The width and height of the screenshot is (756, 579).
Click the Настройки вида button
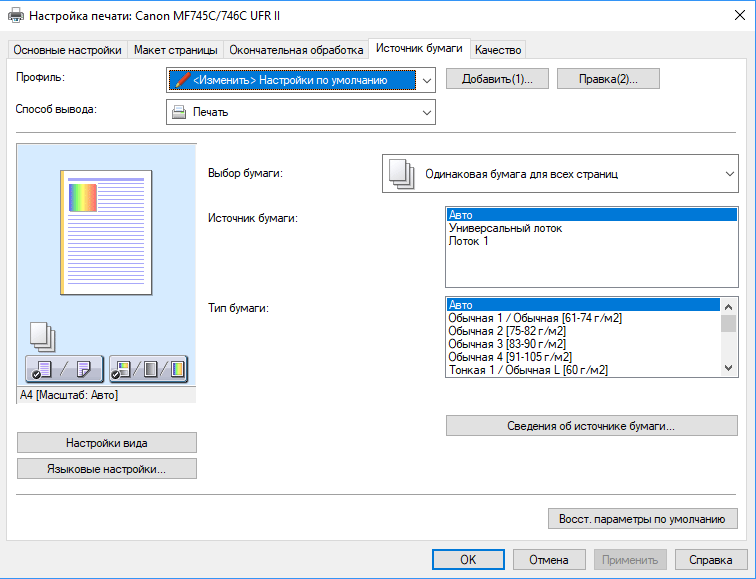(x=107, y=443)
